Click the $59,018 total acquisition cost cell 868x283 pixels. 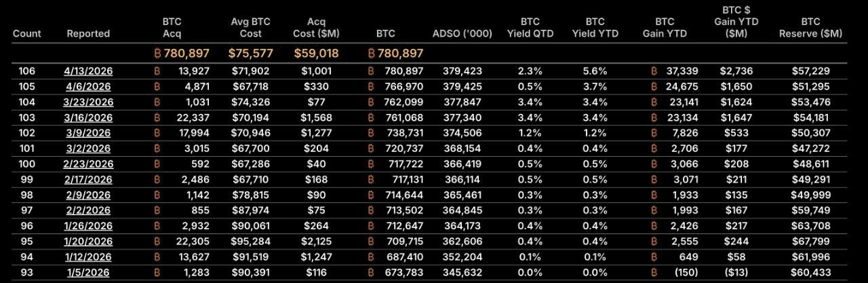[315, 53]
